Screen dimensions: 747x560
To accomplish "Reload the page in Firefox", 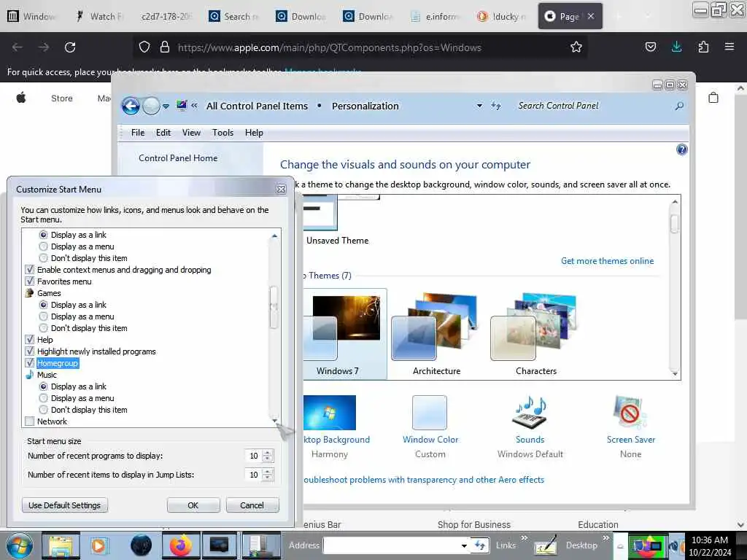I will tap(70, 47).
